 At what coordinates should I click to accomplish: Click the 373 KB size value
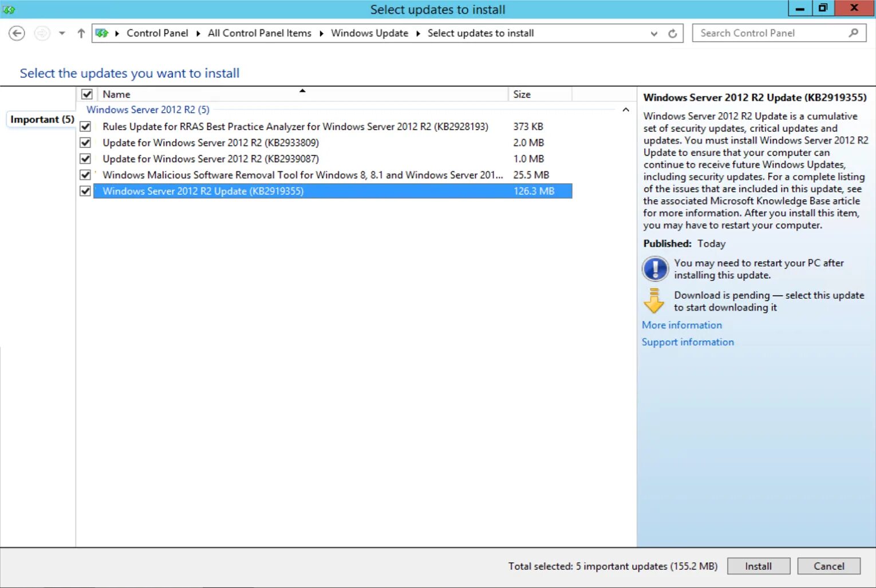tap(528, 127)
